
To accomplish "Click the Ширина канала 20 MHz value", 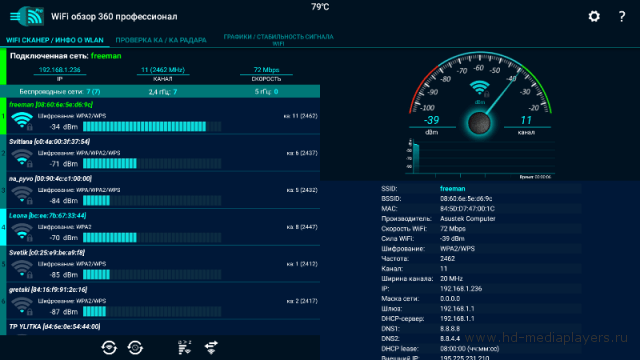I will click(451, 279).
